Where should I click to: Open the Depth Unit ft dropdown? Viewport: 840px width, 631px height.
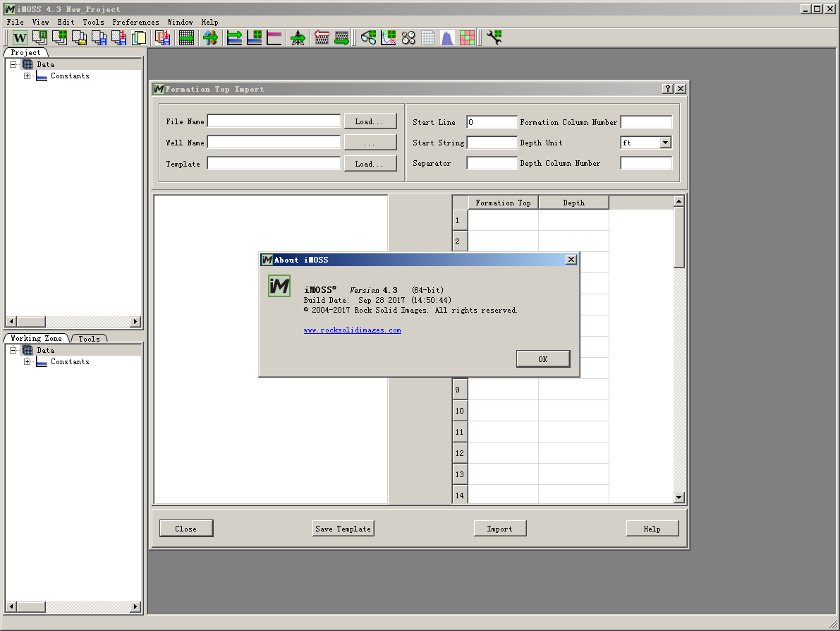pos(665,143)
